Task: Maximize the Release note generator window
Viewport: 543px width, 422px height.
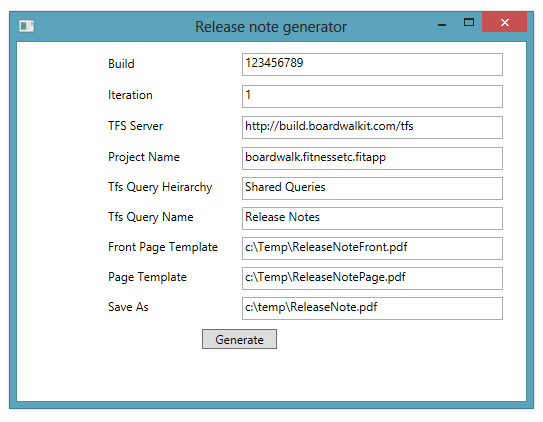Action: point(469,23)
